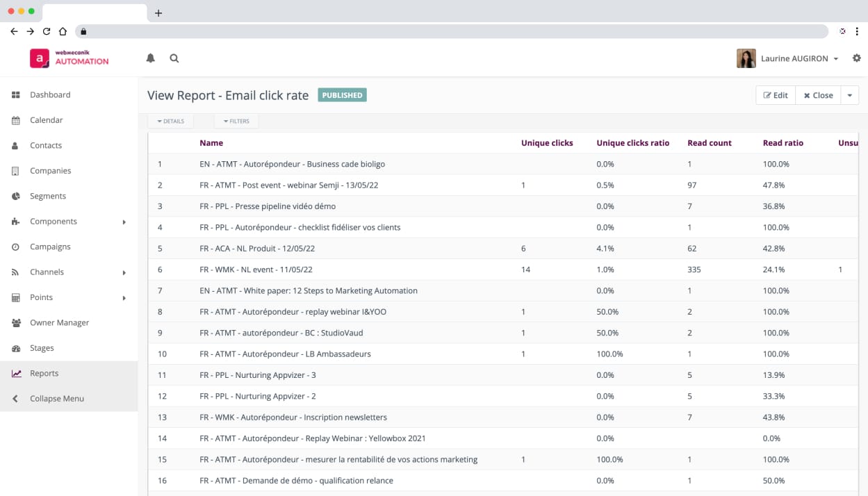Click the Calendar icon in sidebar
The width and height of the screenshot is (868, 496).
(x=16, y=120)
